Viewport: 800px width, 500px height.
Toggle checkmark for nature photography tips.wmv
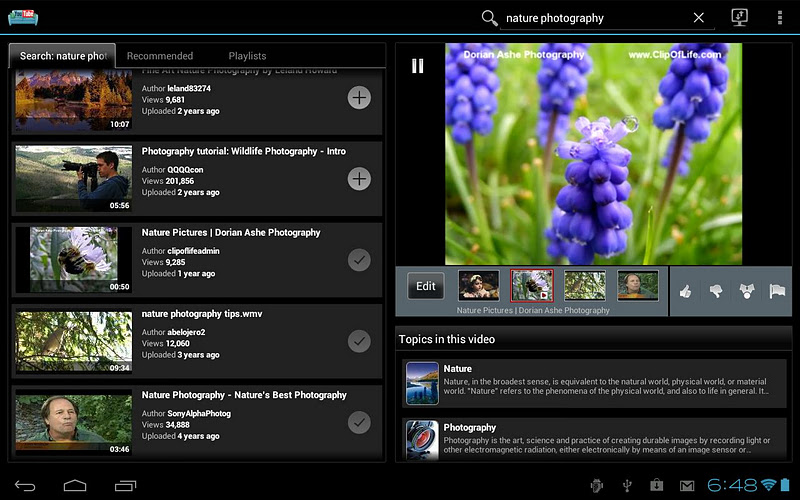tap(359, 341)
